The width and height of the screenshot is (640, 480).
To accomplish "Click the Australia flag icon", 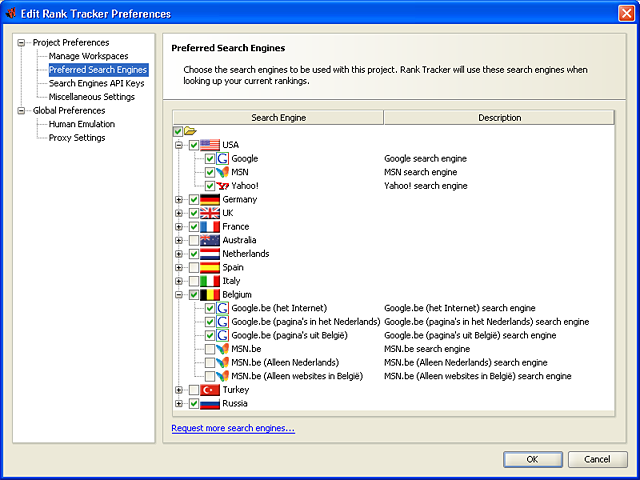I will pos(210,240).
